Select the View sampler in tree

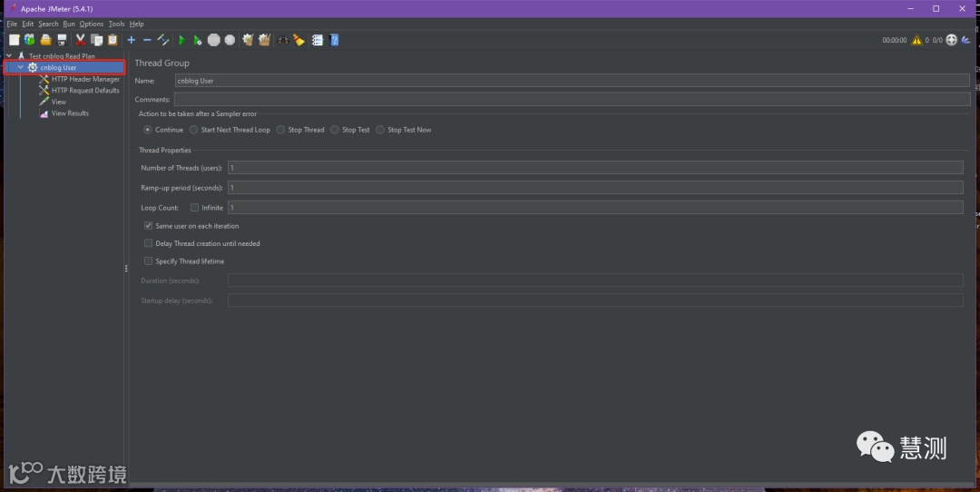coord(58,102)
